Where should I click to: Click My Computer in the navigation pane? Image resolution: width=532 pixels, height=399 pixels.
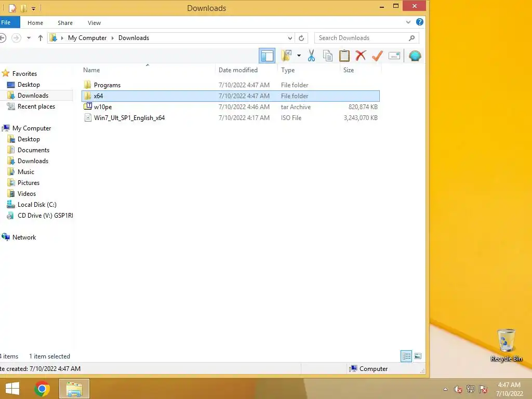[32, 128]
